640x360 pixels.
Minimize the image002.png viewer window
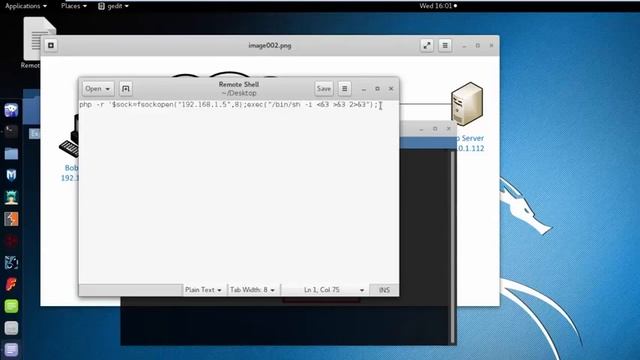pyautogui.click(x=464, y=46)
